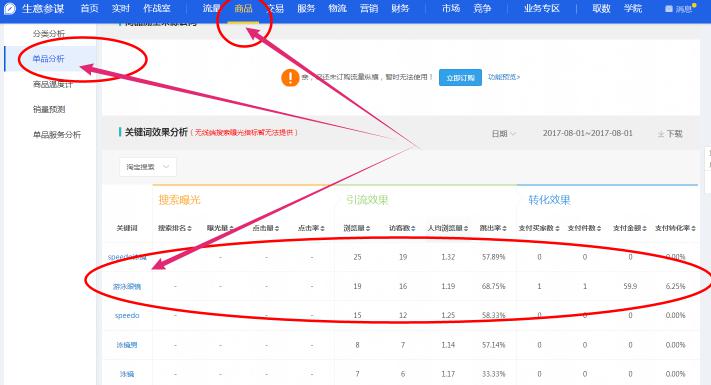Click sort arrows beside 支付转化率 header
711x385 pixels.
point(693,228)
